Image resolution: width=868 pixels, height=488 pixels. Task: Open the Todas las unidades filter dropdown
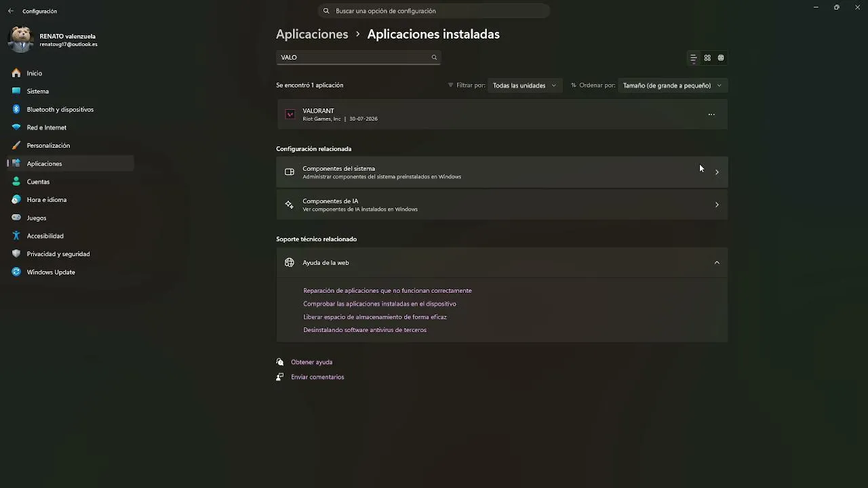(x=525, y=85)
